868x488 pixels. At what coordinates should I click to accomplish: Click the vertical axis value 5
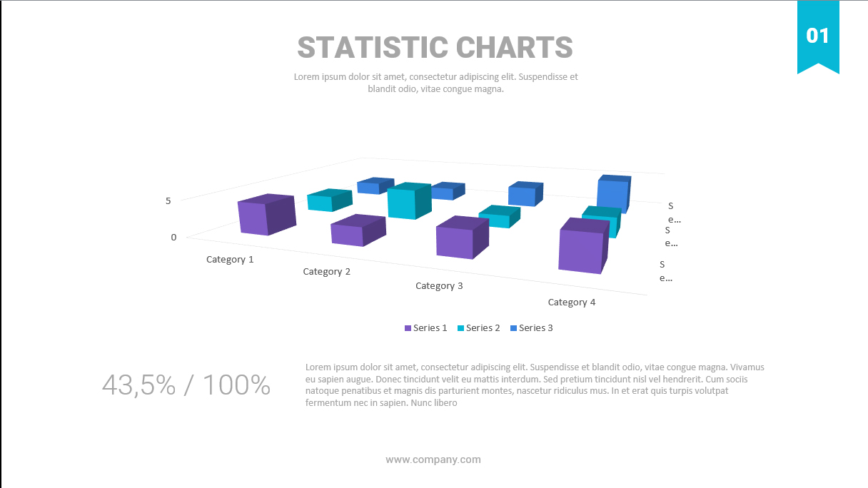pyautogui.click(x=168, y=200)
